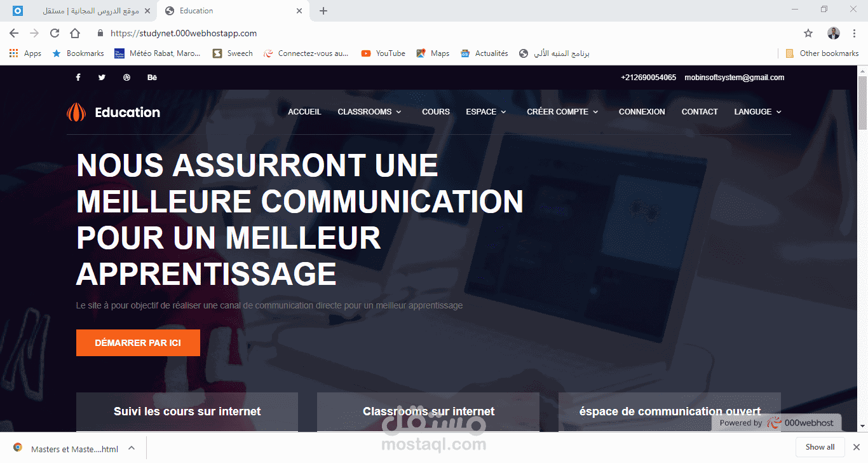
Task: Open the Behance social icon
Action: pos(152,78)
